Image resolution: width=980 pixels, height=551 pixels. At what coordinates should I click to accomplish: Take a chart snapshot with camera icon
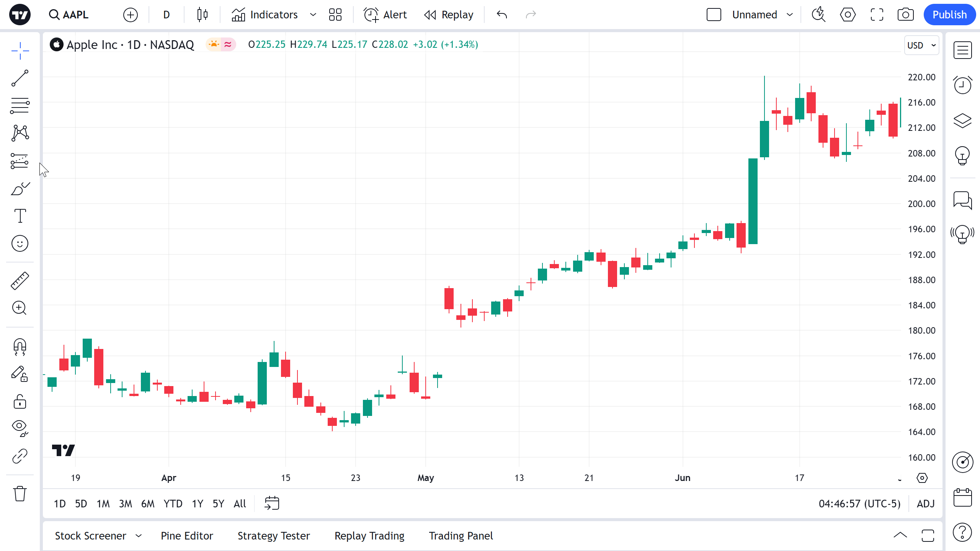[905, 15]
